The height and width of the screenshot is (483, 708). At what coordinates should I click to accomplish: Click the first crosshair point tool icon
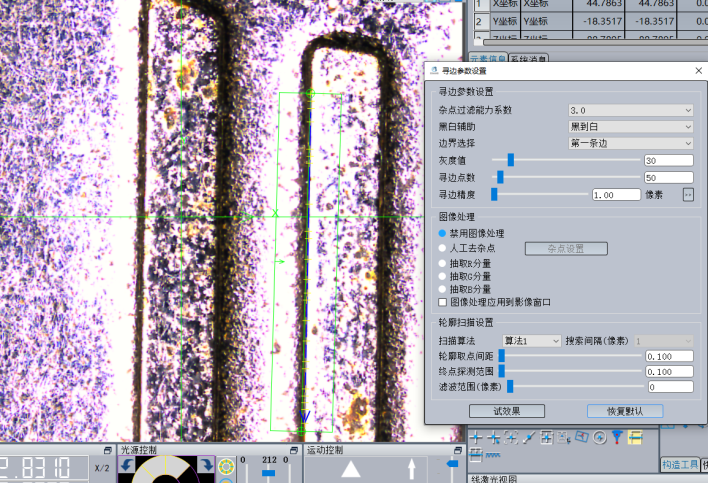pyautogui.click(x=476, y=437)
